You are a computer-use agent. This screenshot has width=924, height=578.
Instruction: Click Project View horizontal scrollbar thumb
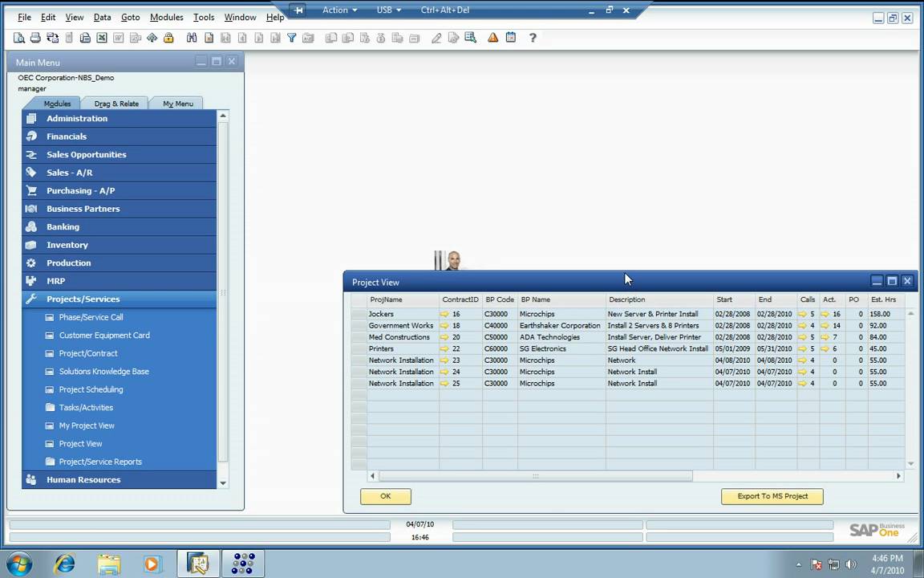coord(535,476)
